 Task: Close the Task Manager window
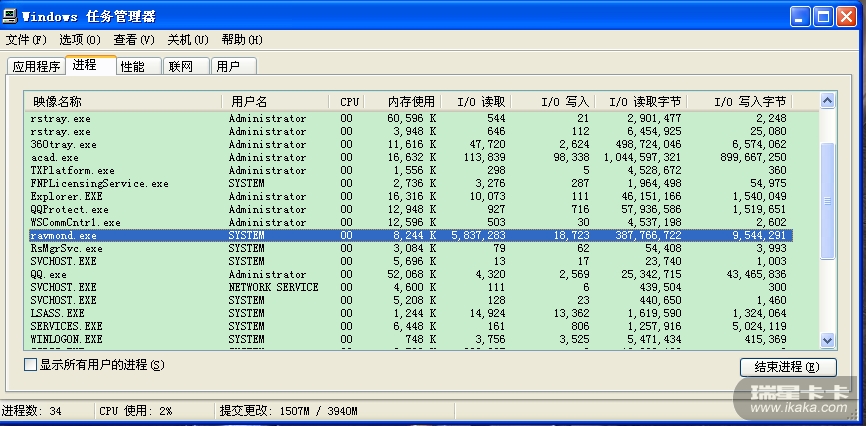pyautogui.click(x=846, y=17)
